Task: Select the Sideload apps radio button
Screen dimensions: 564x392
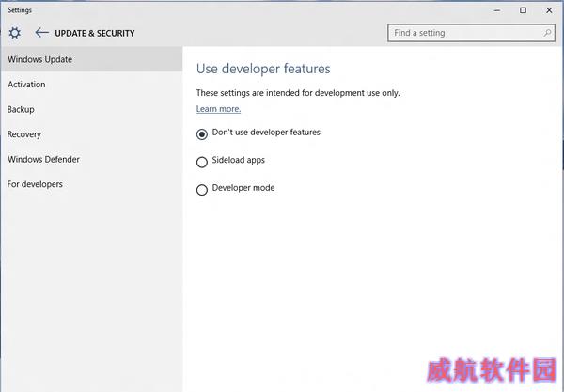Action: [x=202, y=162]
